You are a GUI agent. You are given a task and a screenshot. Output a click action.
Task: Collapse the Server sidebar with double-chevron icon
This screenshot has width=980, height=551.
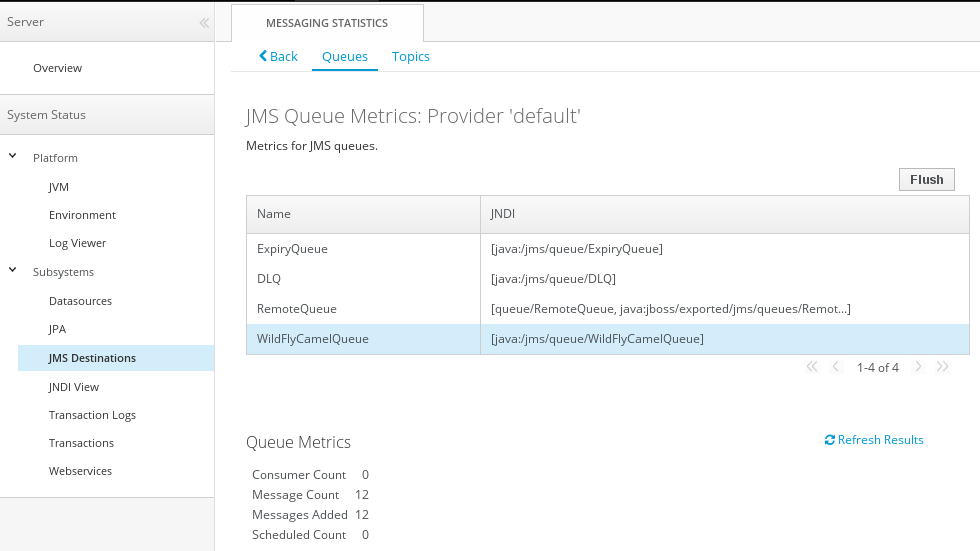(x=203, y=22)
